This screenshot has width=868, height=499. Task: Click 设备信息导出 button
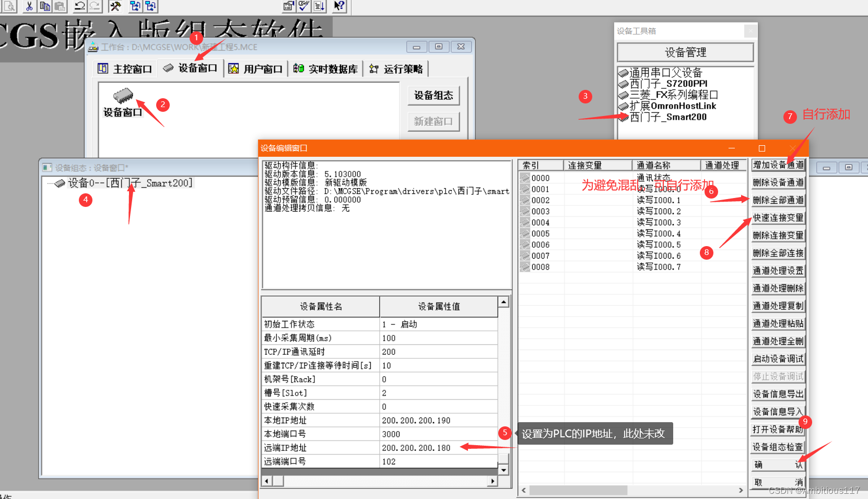pos(778,394)
